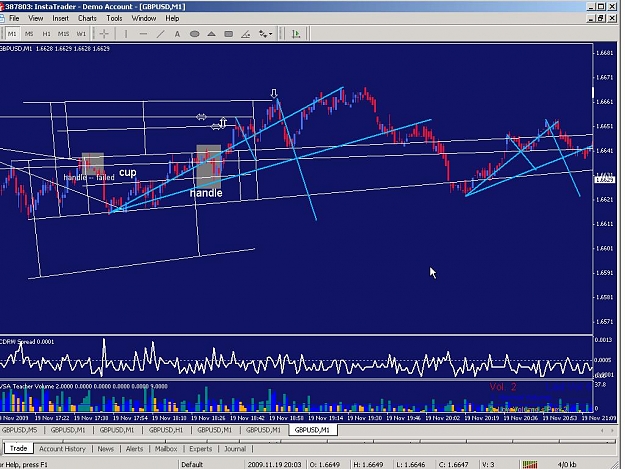This screenshot has width=625, height=469.
Task: Open the View menu
Action: coord(35,18)
